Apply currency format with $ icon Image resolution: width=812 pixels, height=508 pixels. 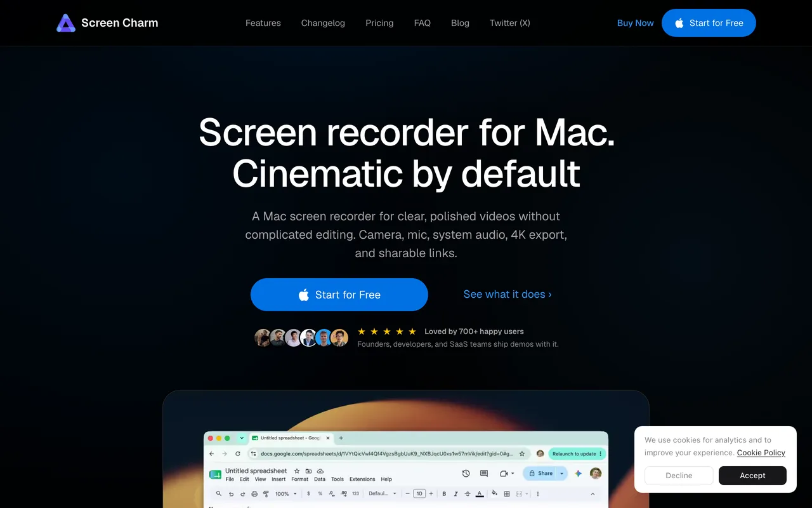click(308, 493)
